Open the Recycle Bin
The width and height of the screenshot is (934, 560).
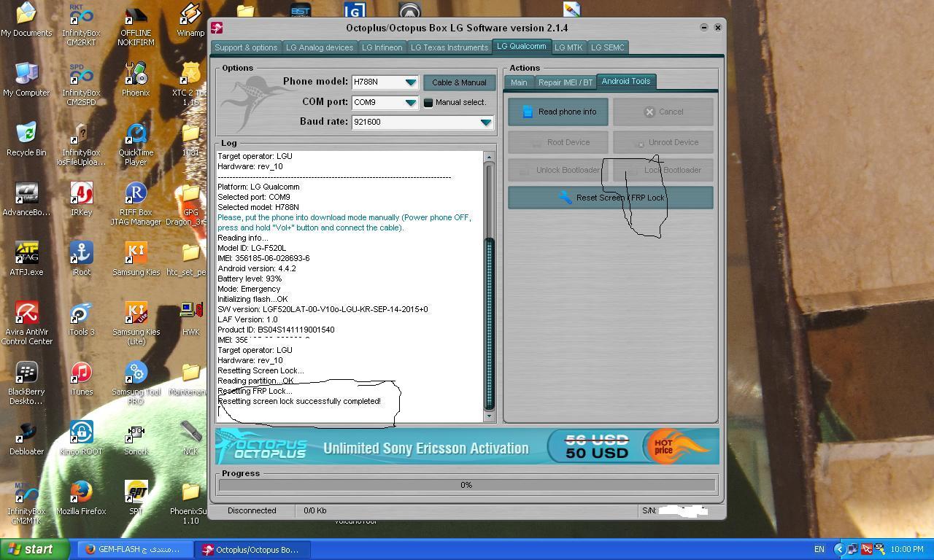[26, 139]
